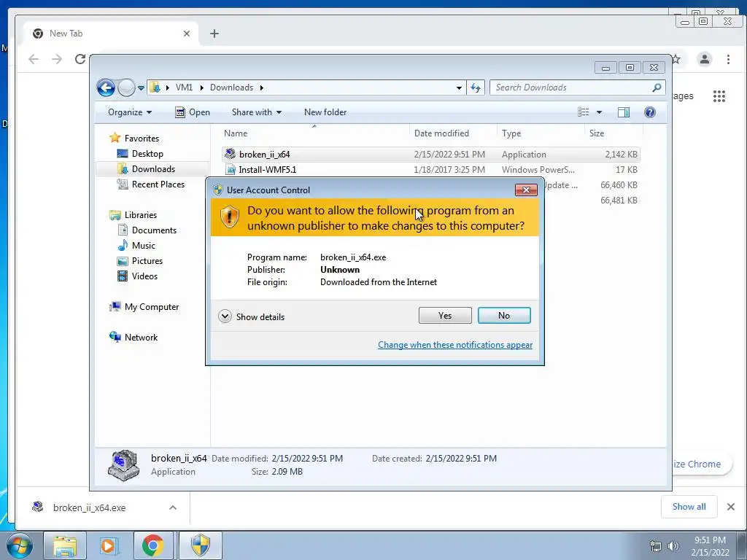Click No in User Account Control dialog
The width and height of the screenshot is (747, 560).
pos(504,315)
